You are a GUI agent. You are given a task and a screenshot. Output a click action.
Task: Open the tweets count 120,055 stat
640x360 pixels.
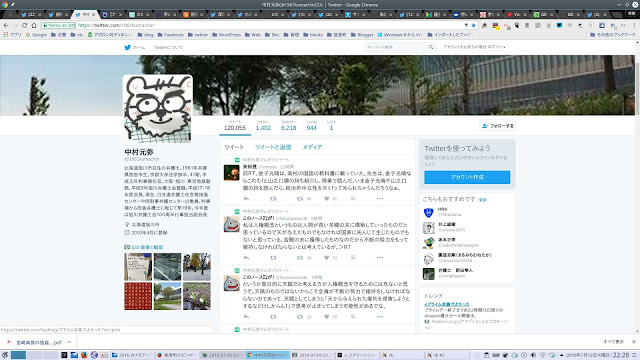pyautogui.click(x=235, y=125)
